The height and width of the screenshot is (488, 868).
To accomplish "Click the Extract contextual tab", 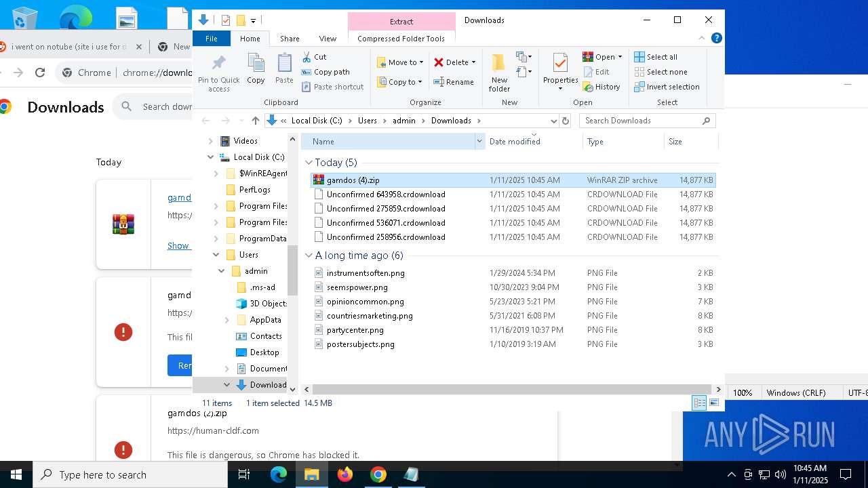I will 401,22.
